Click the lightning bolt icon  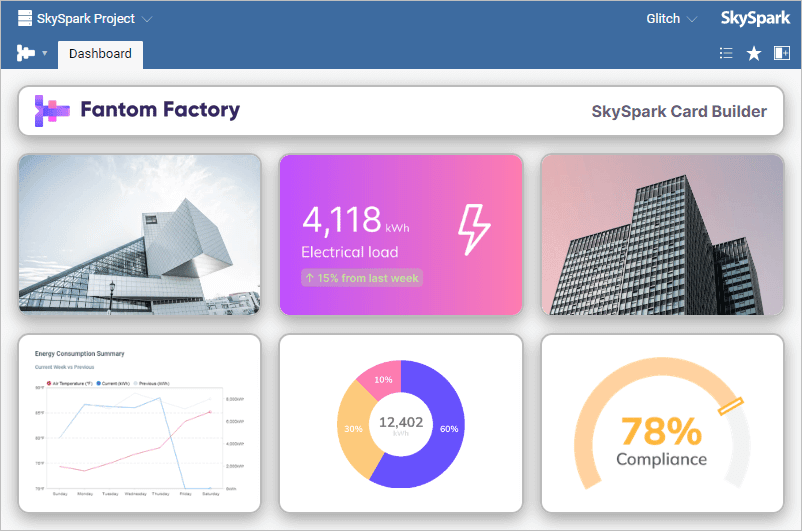click(474, 229)
